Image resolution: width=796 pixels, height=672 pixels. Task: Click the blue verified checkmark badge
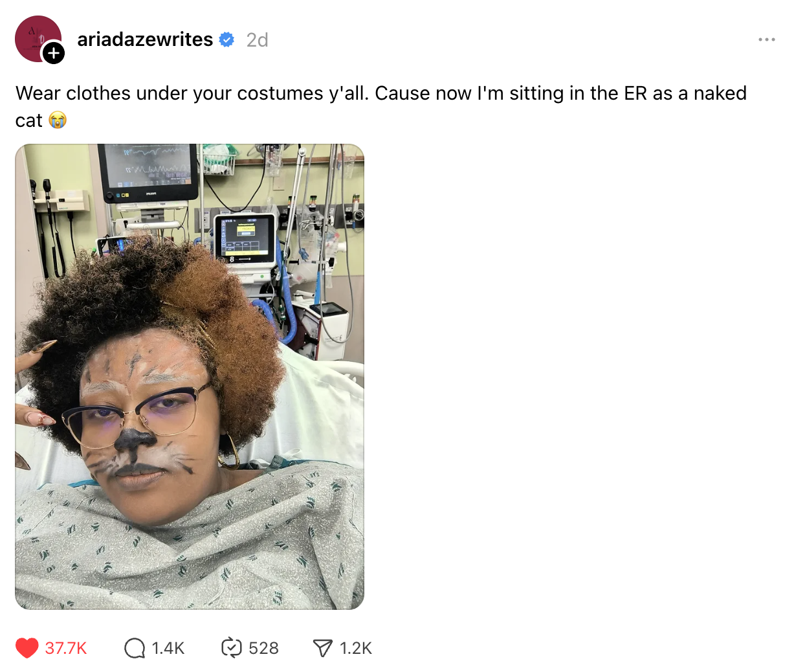[227, 39]
